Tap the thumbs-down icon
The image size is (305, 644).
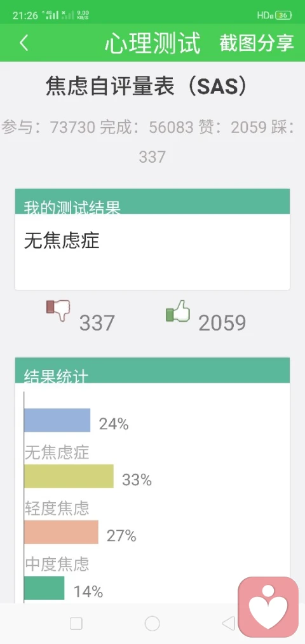tap(58, 310)
